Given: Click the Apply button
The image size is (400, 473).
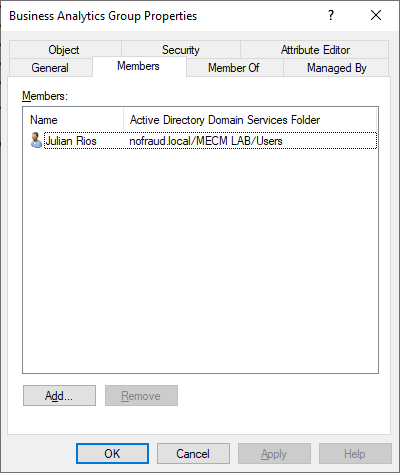Looking at the screenshot, I should pyautogui.click(x=274, y=453).
